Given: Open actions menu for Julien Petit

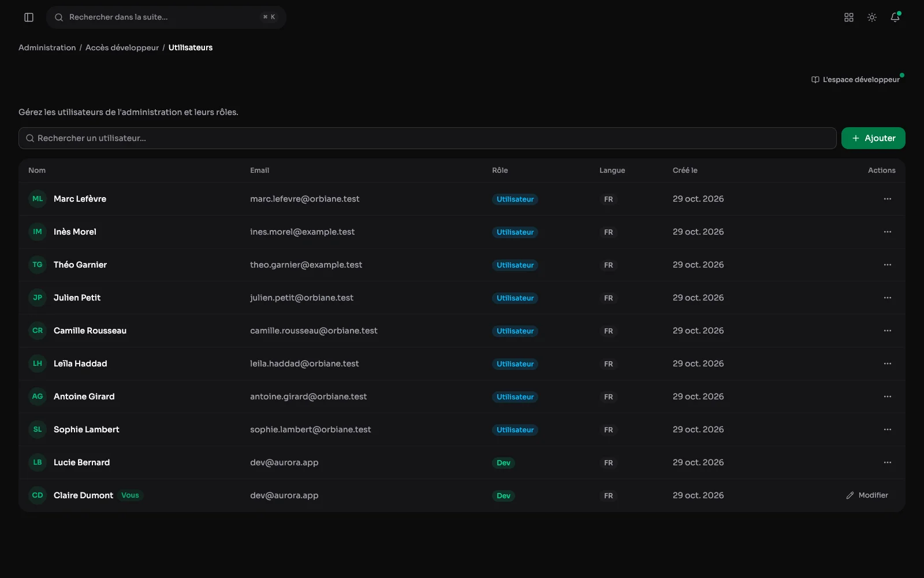Looking at the screenshot, I should 888,298.
